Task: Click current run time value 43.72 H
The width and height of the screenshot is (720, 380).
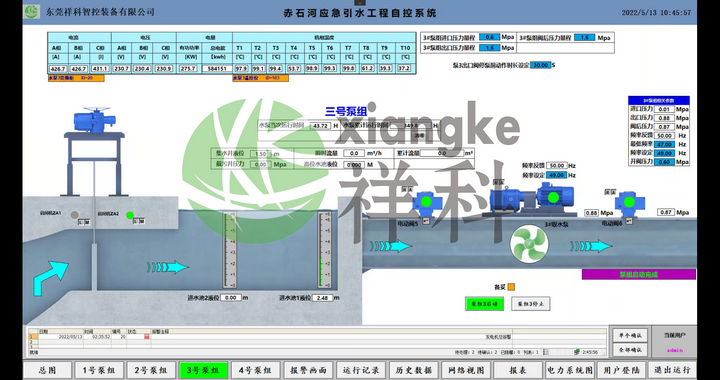Action: [320, 126]
